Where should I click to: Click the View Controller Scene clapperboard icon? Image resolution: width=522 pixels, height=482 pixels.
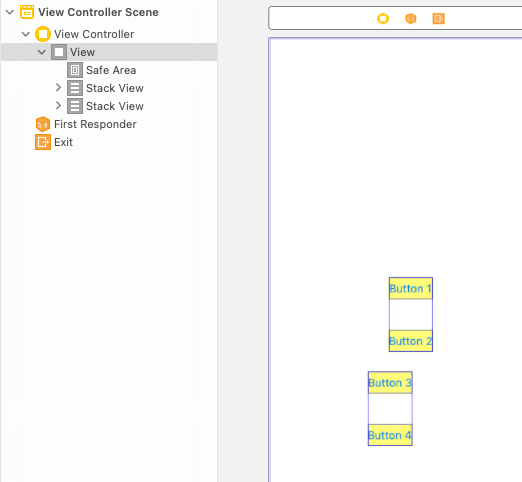pos(27,12)
